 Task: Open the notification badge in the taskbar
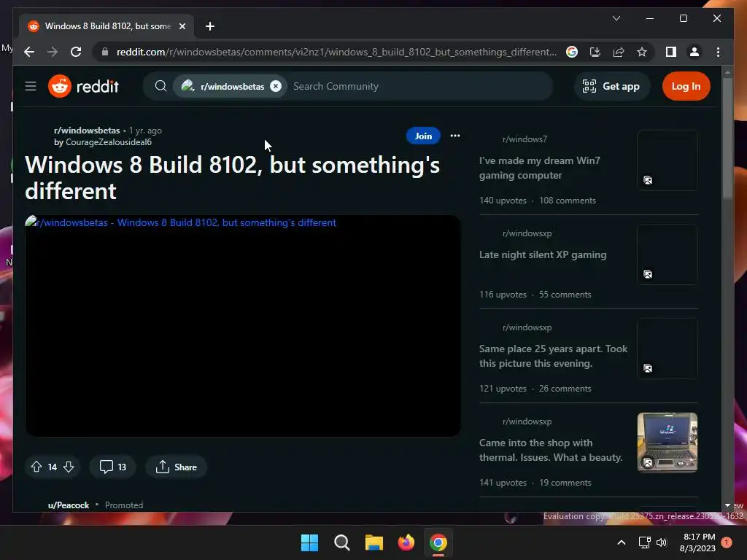click(x=727, y=542)
